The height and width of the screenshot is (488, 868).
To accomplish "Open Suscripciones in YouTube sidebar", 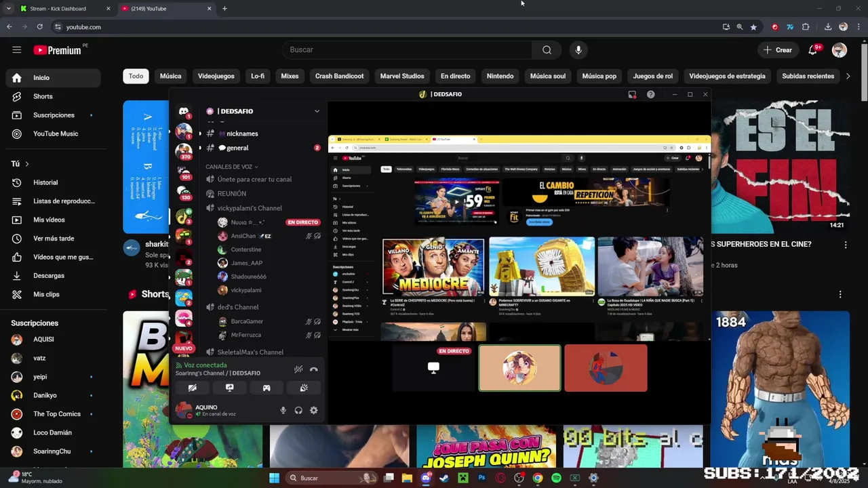I will (53, 115).
